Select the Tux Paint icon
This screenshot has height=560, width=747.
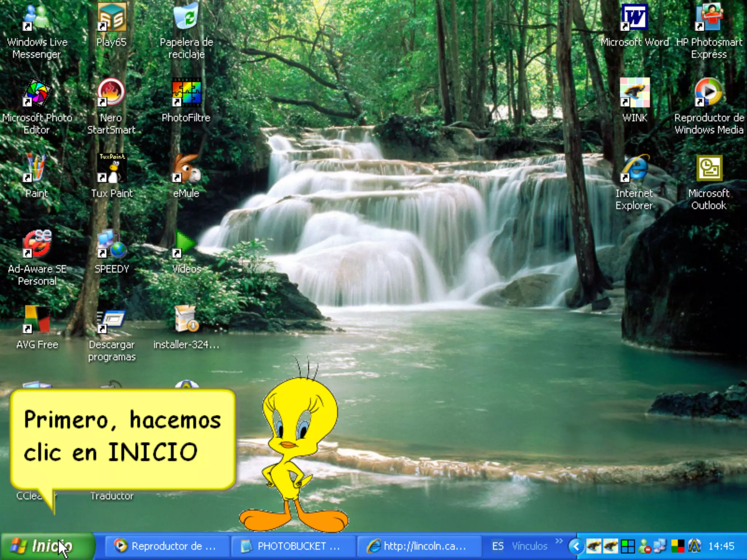tap(112, 169)
